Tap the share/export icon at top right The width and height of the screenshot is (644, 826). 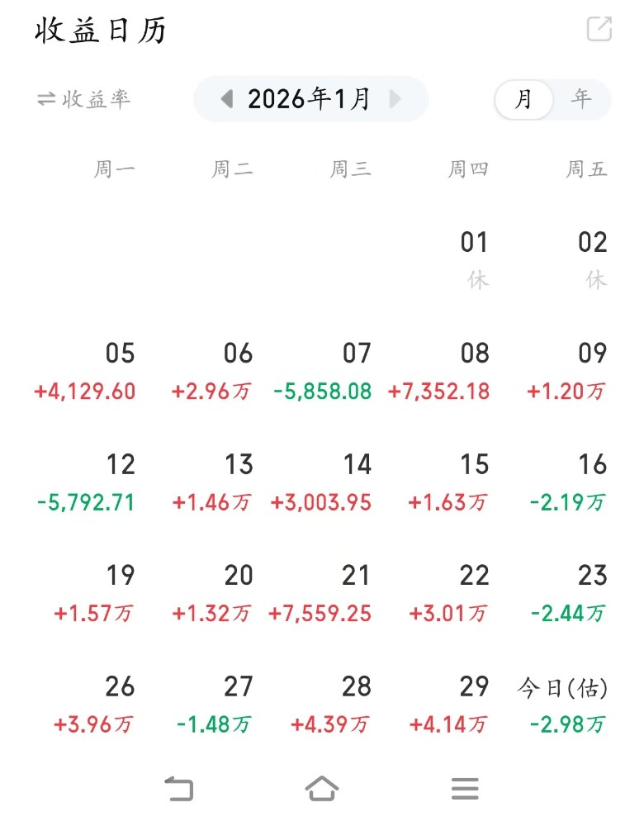pos(599,29)
